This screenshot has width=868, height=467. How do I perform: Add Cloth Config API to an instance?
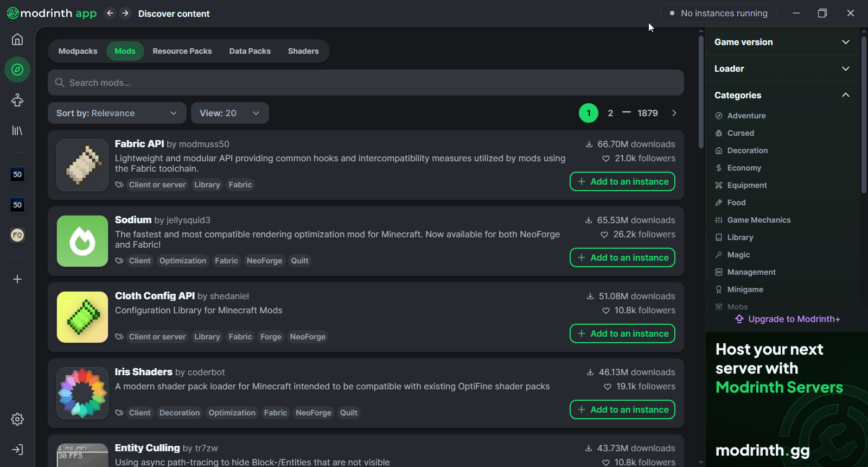622,333
